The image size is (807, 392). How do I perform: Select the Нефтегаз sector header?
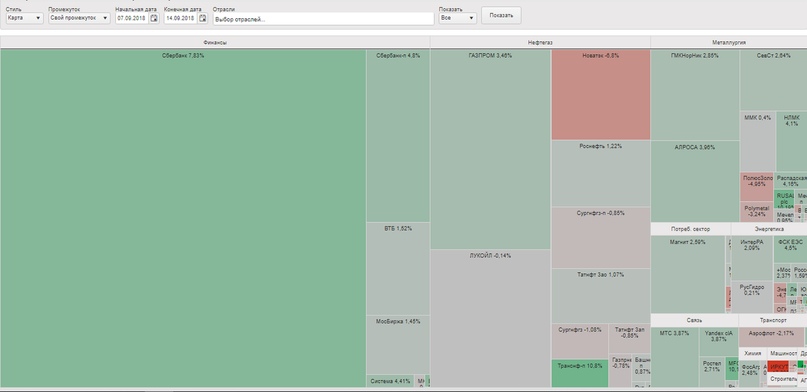point(540,43)
